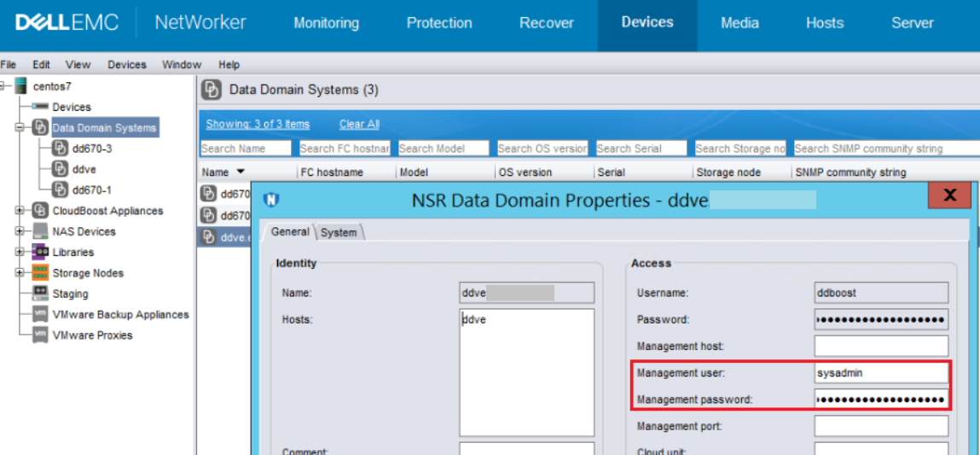Expand the CloudBoost Appliances node
Image resolution: width=980 pixels, height=455 pixels.
coord(20,210)
